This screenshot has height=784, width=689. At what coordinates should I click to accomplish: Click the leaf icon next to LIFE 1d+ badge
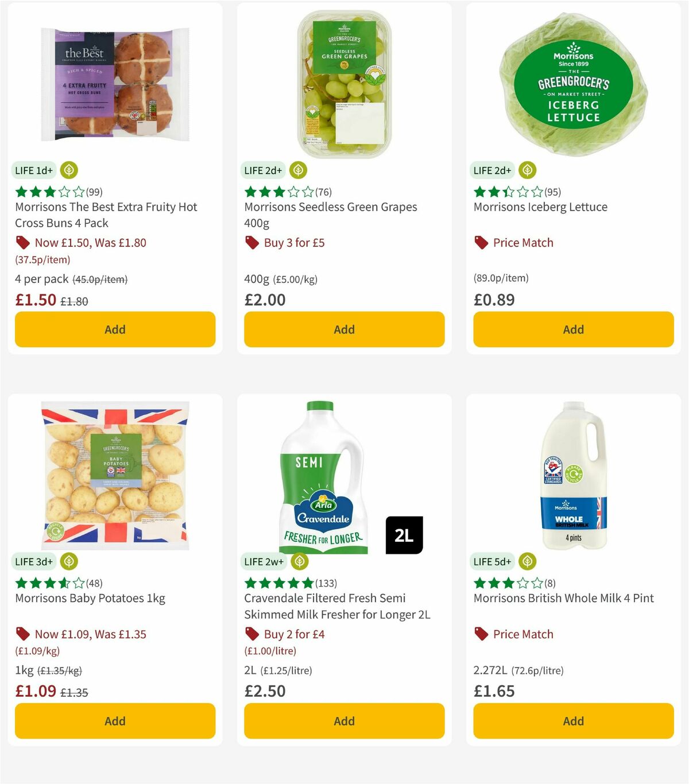point(69,170)
